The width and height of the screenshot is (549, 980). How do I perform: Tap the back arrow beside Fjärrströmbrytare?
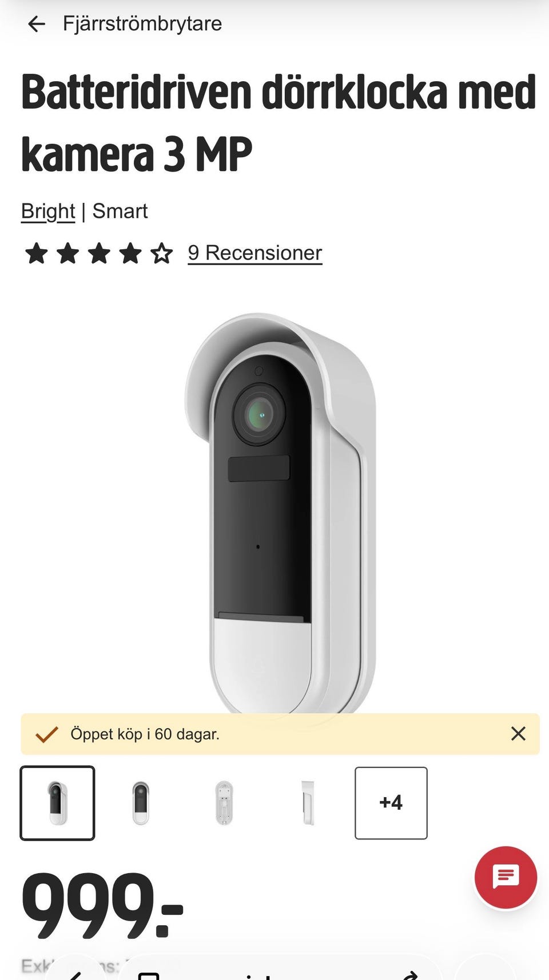[x=36, y=24]
